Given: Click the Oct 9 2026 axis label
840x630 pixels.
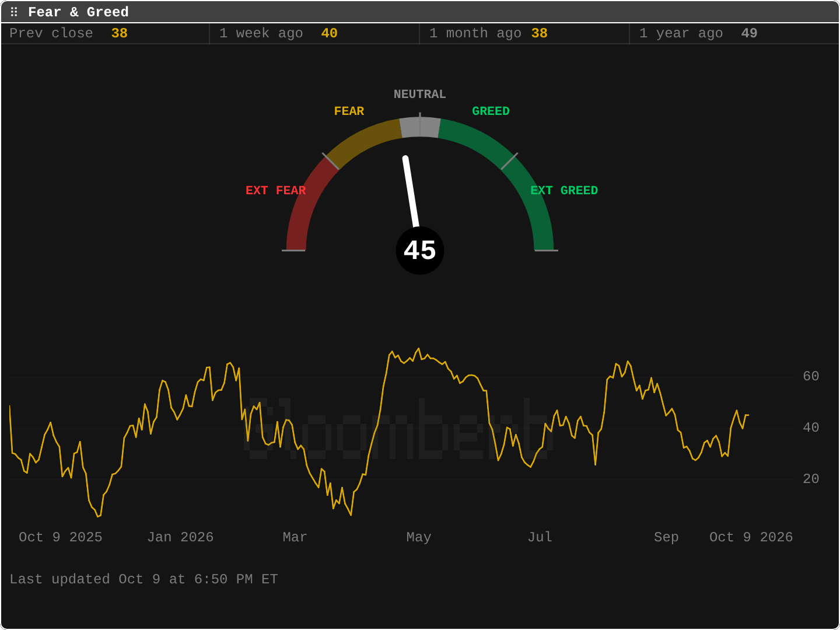Looking at the screenshot, I should pos(751,537).
